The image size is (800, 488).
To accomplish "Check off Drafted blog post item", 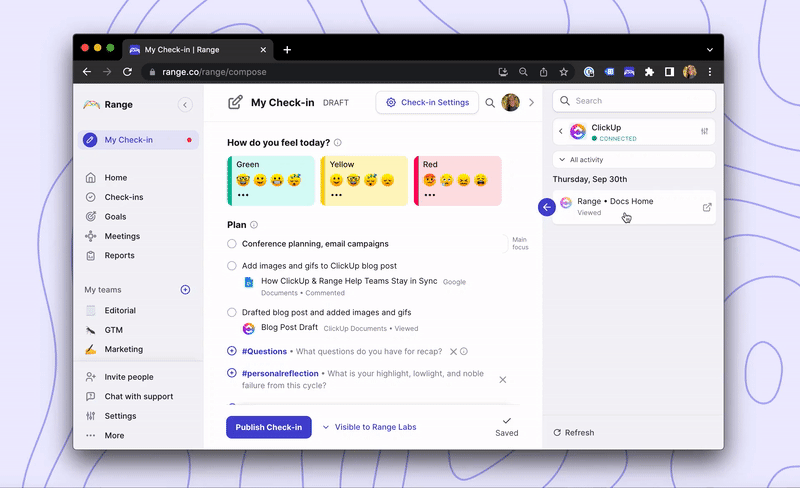I will coord(232,312).
